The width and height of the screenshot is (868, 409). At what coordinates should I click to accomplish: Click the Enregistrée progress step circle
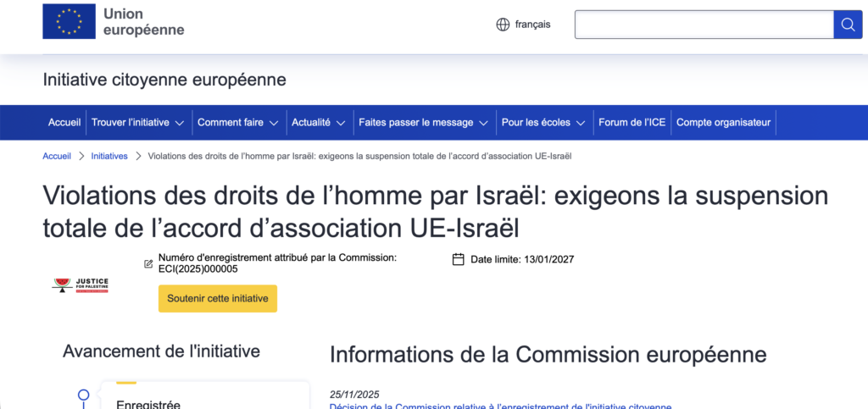[83, 395]
